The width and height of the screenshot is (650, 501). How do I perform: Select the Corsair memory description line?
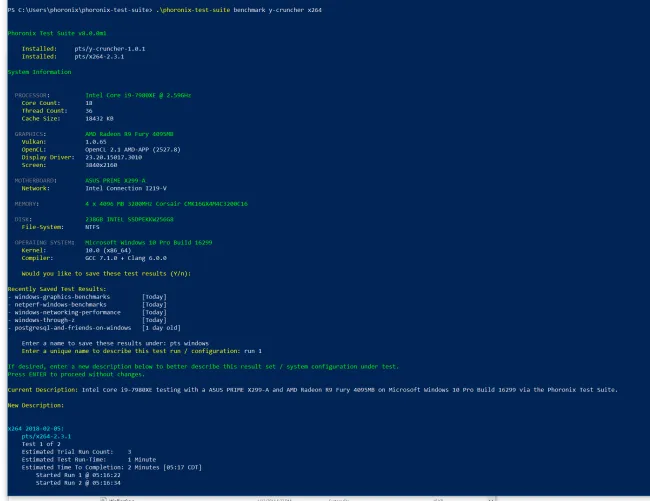166,204
